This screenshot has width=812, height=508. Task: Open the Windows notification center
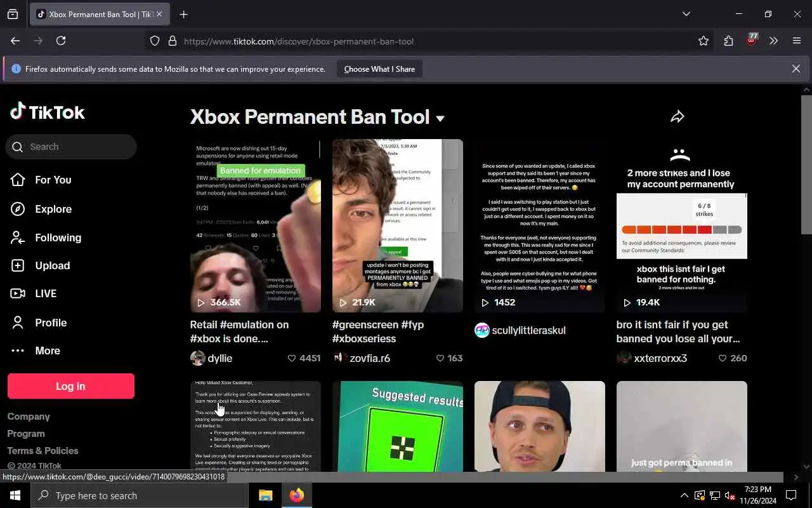[x=791, y=495]
